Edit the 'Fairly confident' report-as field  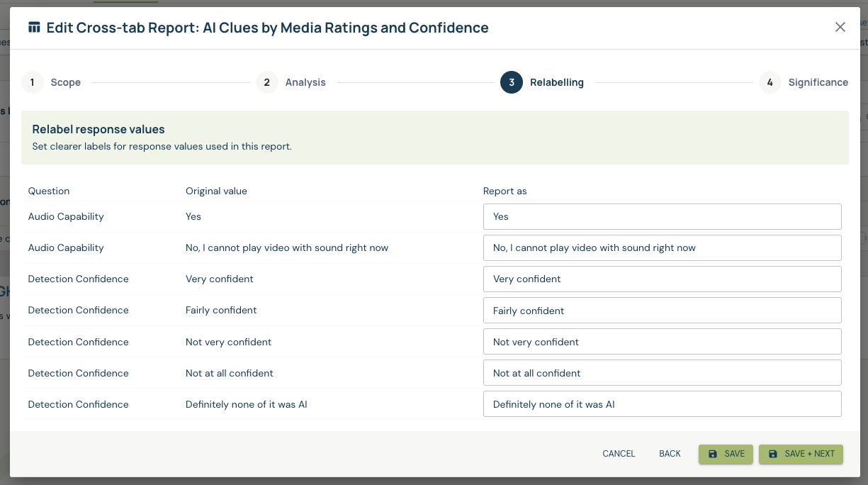pos(662,311)
